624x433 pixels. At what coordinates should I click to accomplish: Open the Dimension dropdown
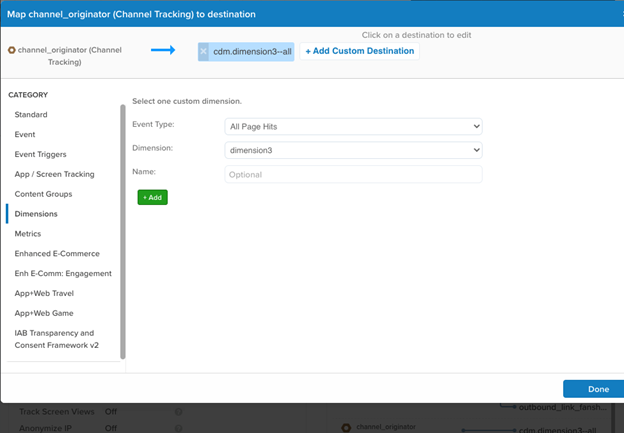coord(353,149)
